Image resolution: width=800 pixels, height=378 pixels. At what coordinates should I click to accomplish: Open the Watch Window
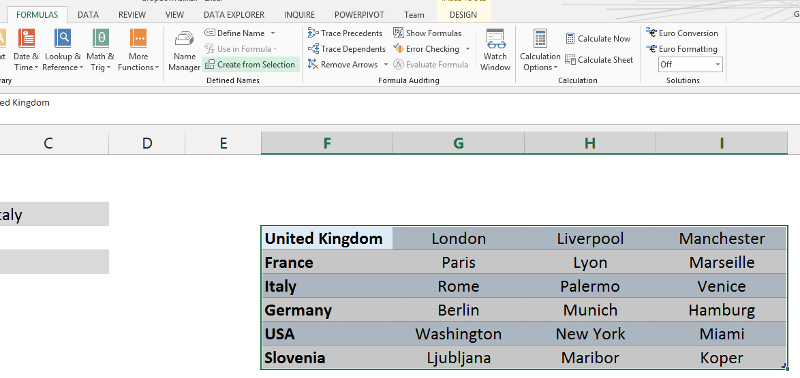495,50
